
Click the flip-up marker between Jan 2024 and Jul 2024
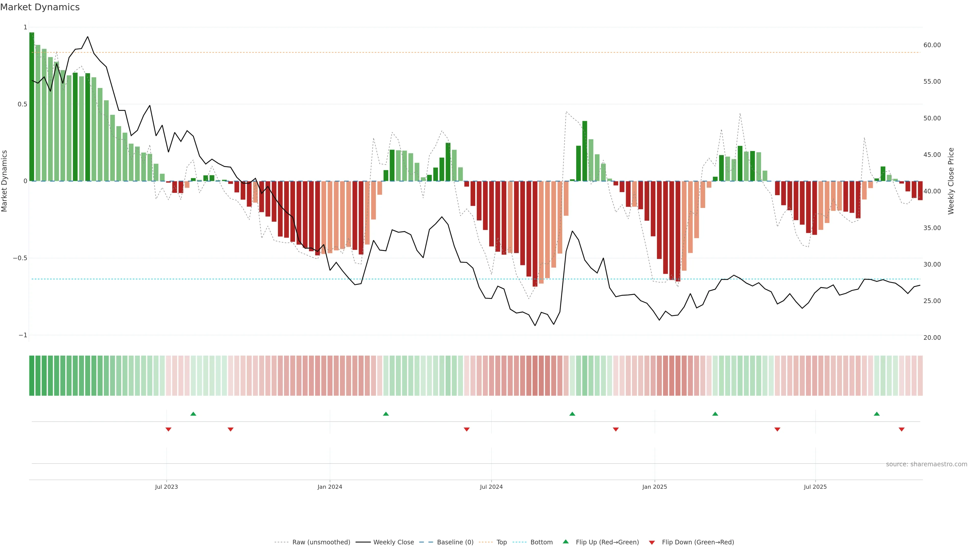386,414
